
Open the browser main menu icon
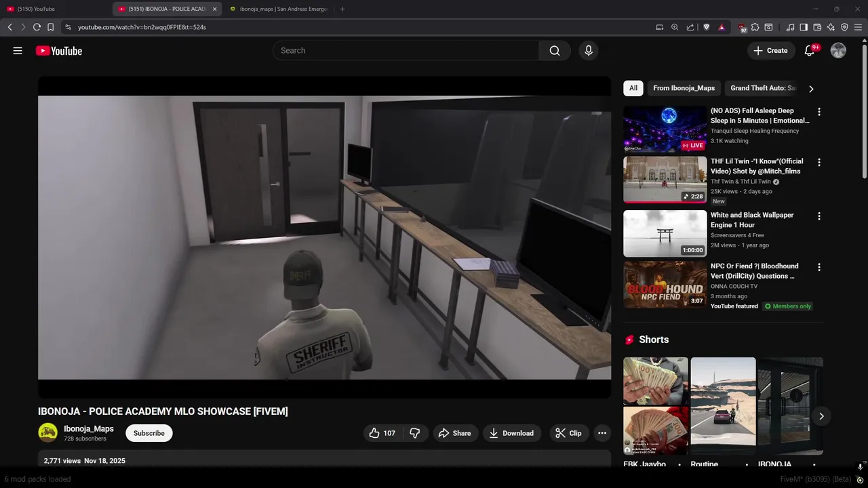point(859,27)
